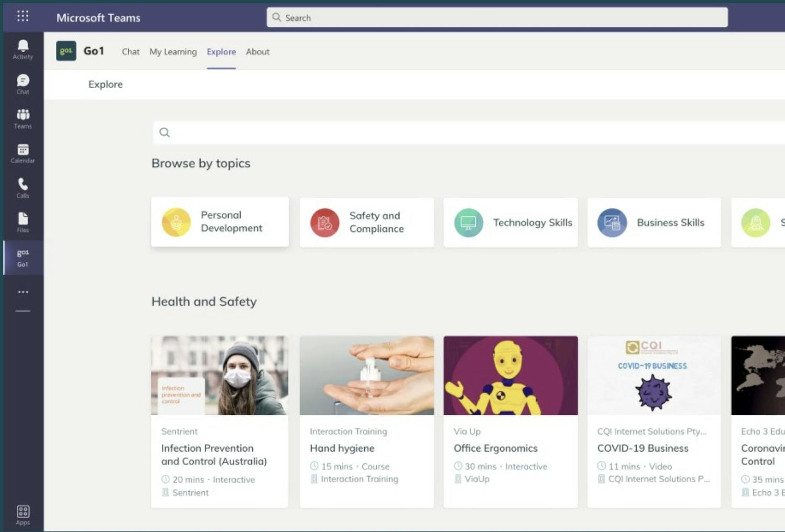Click the Coronavirus Control course title
The width and height of the screenshot is (785, 532).
pyautogui.click(x=763, y=454)
